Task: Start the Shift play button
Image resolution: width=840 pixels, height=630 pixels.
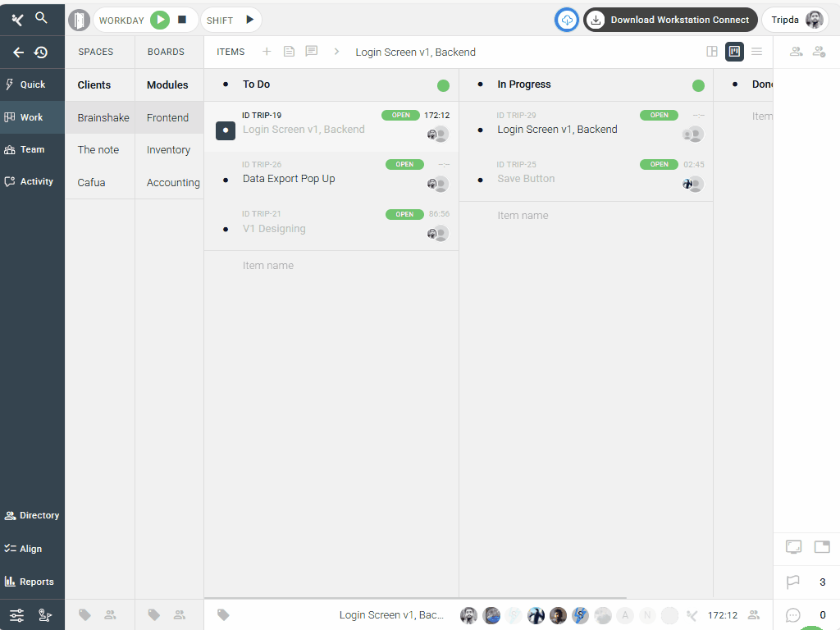Action: (x=249, y=20)
